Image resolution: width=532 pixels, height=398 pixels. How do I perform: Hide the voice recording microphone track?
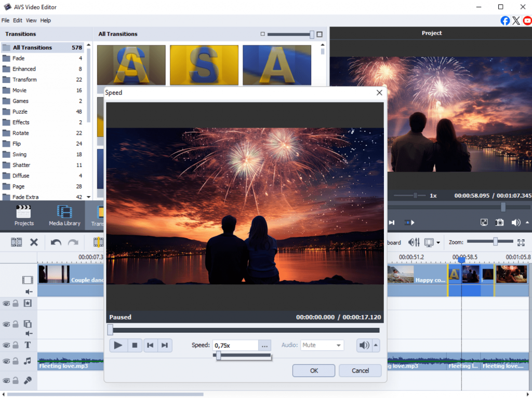coord(6,380)
